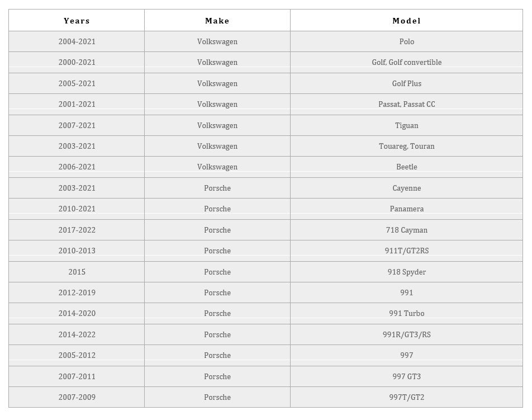This screenshot has width=532, height=420.
Task: Click the Cayenne model cell
Action: [x=406, y=188]
